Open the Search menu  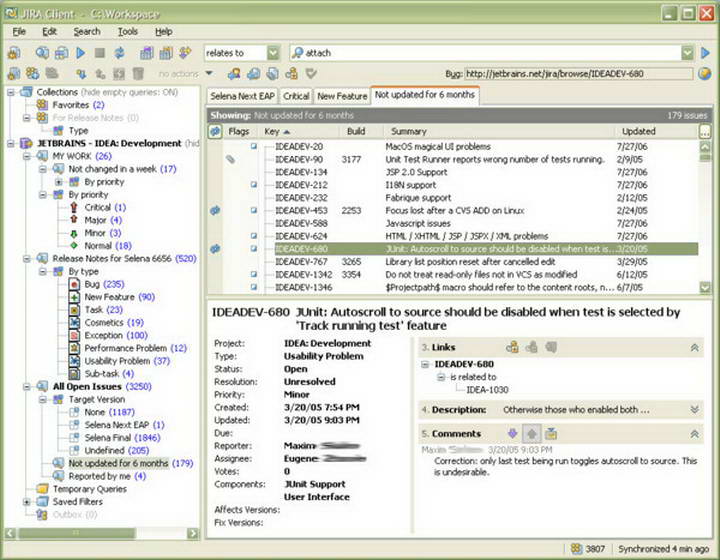[x=87, y=31]
